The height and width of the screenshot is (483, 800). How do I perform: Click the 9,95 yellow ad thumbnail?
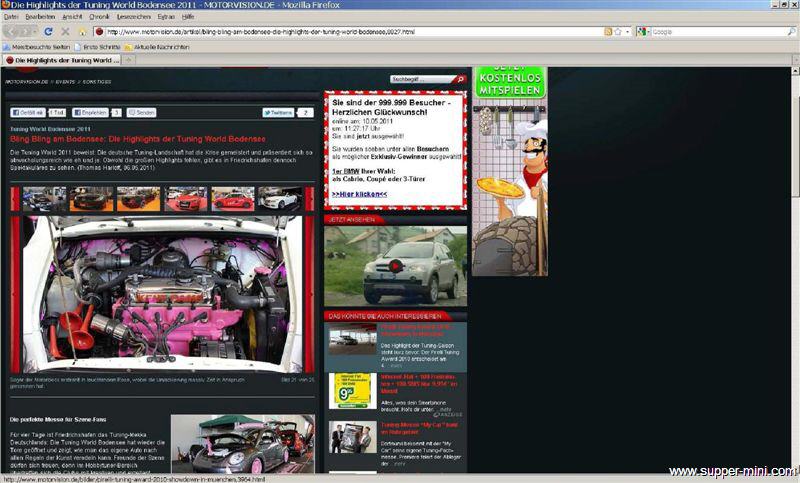click(353, 391)
